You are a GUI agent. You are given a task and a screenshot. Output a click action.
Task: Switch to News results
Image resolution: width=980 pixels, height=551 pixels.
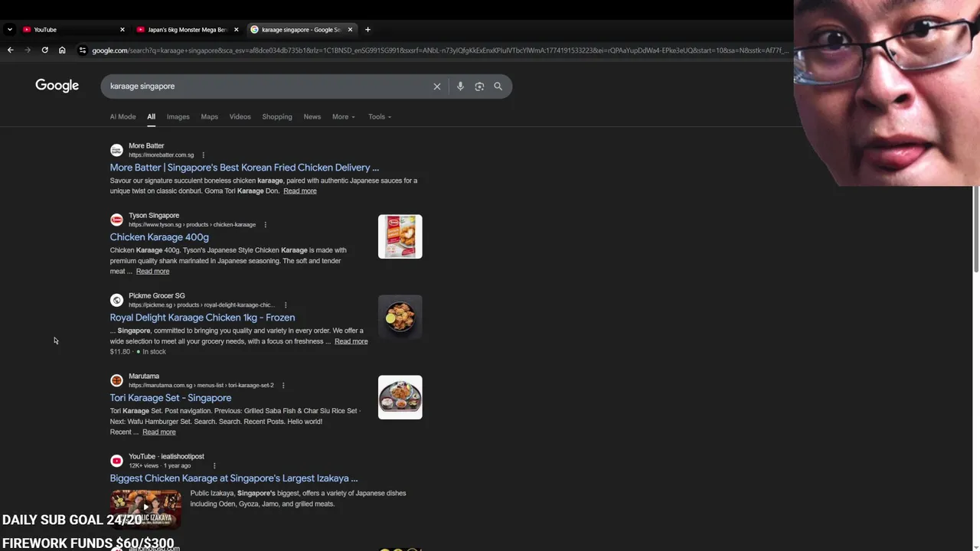(x=312, y=117)
